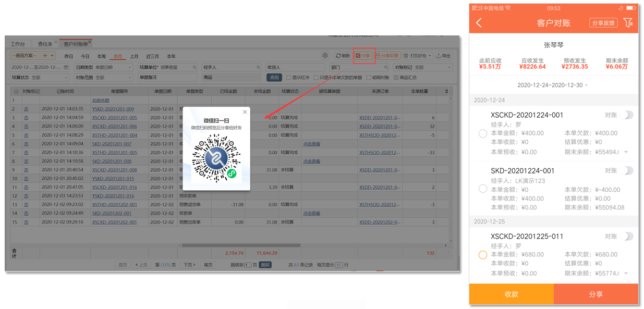Expand the mobile date range 2020-12-24~2020-12-30
The height and width of the screenshot is (309, 644).
tap(553, 85)
